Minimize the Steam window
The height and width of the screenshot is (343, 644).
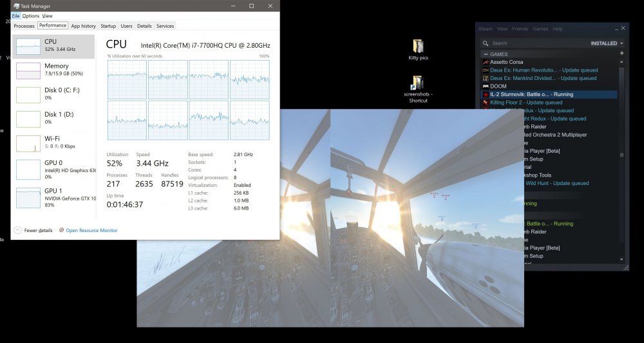pos(616,29)
